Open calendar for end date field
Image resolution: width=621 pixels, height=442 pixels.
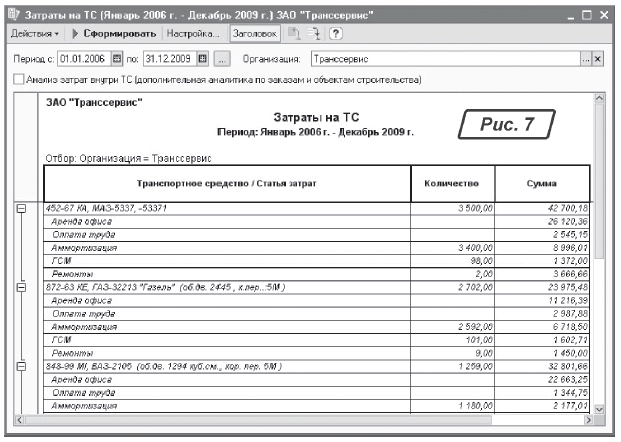203,60
